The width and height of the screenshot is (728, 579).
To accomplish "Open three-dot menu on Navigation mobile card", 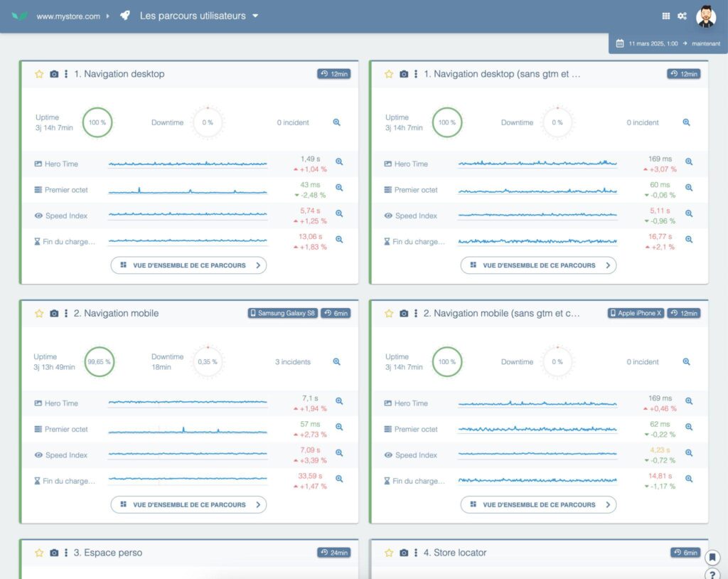I will tap(66, 314).
